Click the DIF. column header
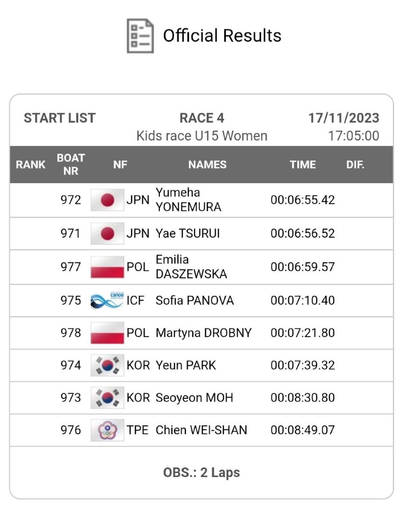This screenshot has height=532, width=403. click(x=355, y=165)
